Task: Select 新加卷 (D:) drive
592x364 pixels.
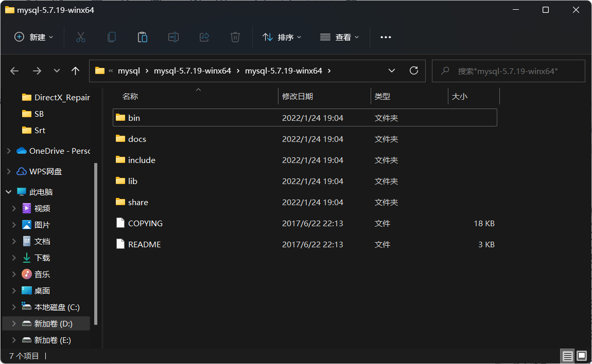Action: tap(46, 323)
